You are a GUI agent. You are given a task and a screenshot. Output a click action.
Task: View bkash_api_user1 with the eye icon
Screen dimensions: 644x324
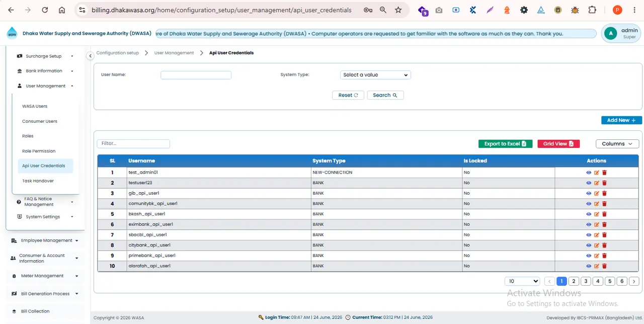pos(589,214)
